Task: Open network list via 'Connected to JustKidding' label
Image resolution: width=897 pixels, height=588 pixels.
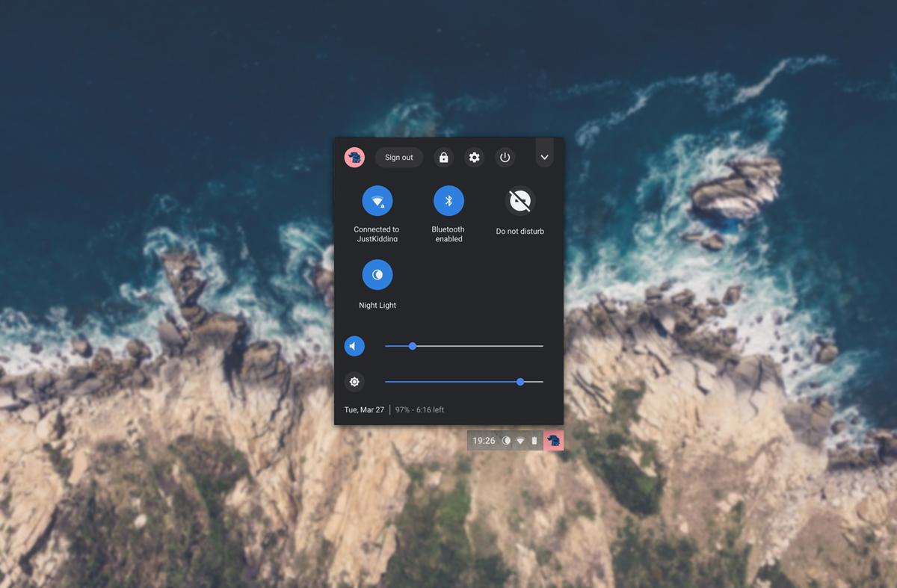Action: (377, 234)
